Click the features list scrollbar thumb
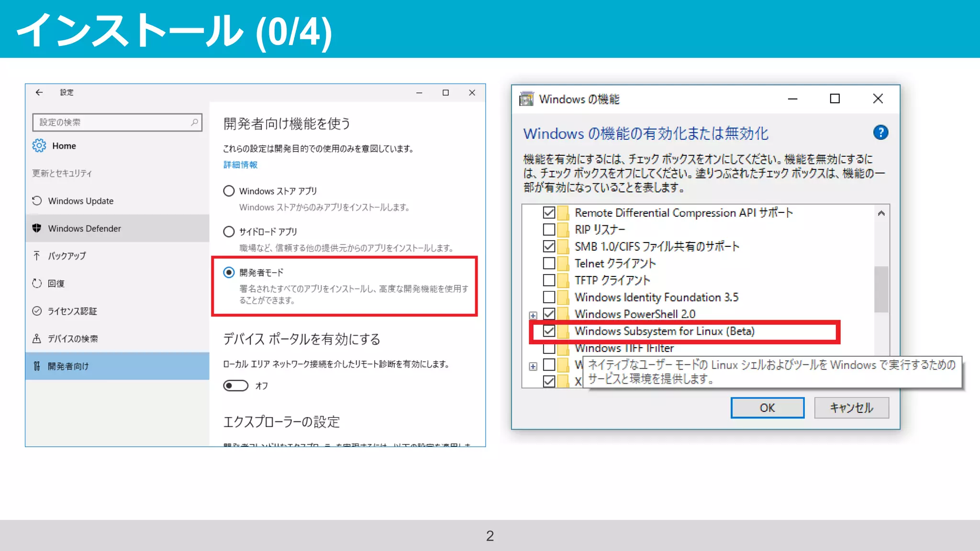The image size is (980, 551). [x=881, y=289]
